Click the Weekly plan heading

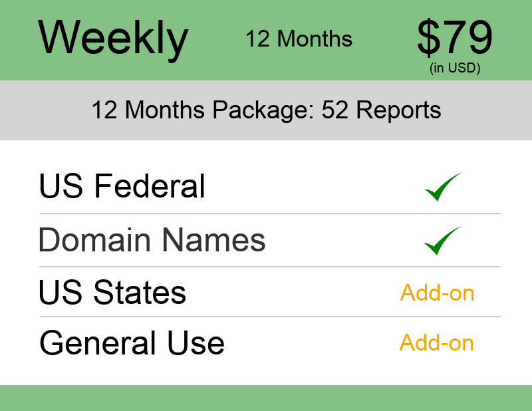[x=113, y=39]
